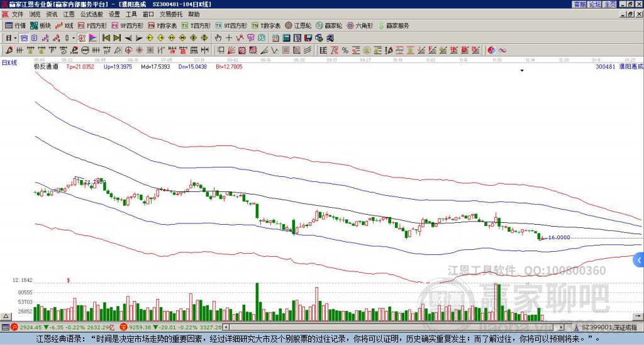644x345 pixels.
Task: Open the 文件 menu
Action: pyautogui.click(x=18, y=14)
